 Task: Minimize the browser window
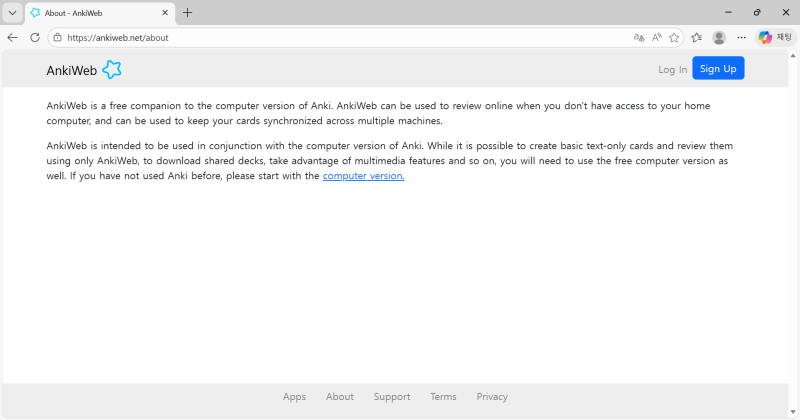(x=728, y=12)
